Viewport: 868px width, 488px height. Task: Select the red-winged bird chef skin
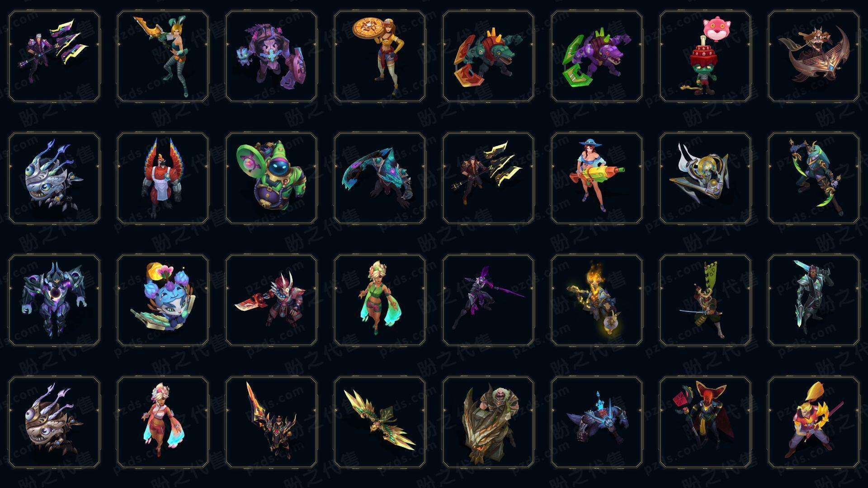(163, 178)
